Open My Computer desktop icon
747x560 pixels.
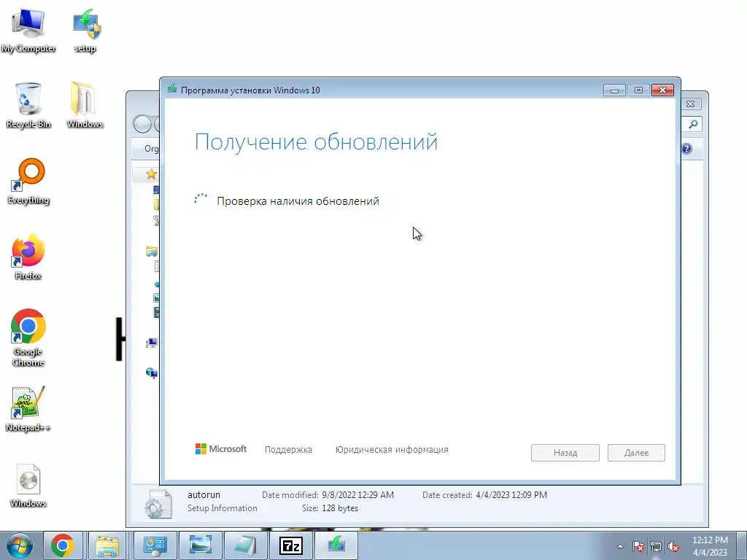pyautogui.click(x=28, y=29)
